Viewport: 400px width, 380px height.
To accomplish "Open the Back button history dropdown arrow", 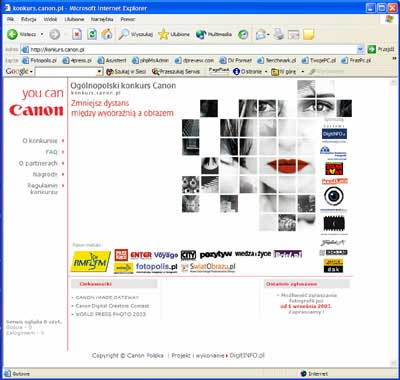I will pyautogui.click(x=42, y=34).
